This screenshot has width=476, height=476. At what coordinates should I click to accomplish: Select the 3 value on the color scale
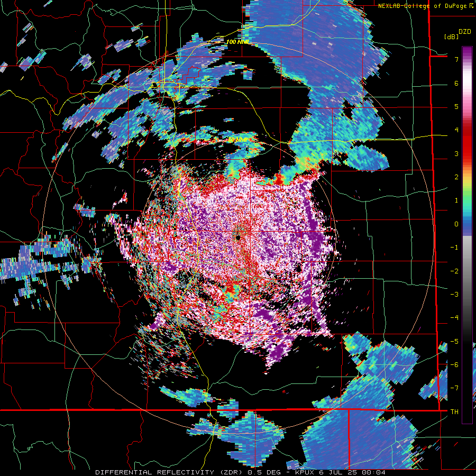click(x=456, y=153)
